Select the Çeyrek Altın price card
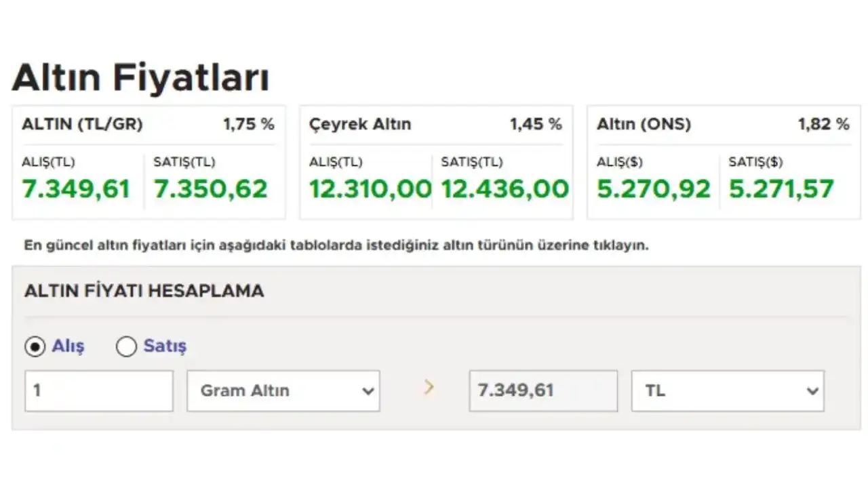The width and height of the screenshot is (868, 488). tap(436, 161)
